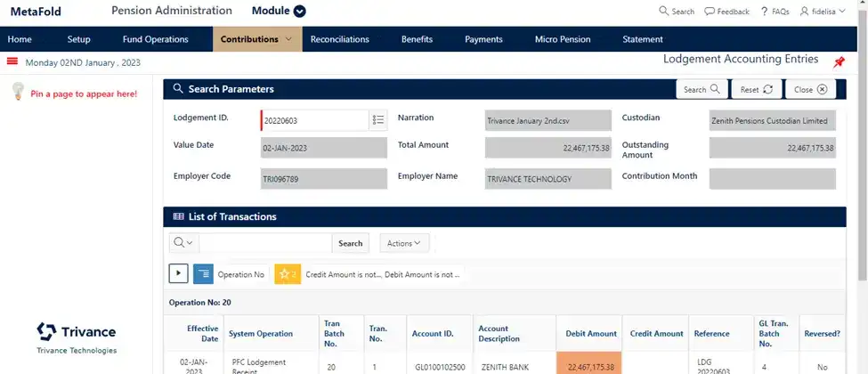The image size is (868, 374).
Task: Click the Custodian field
Action: click(772, 120)
